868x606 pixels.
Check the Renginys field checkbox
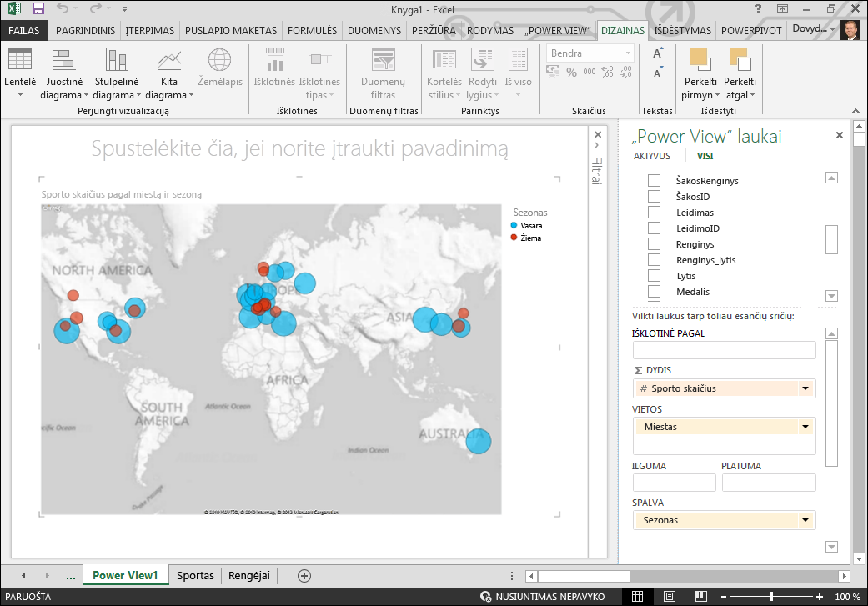[655, 243]
